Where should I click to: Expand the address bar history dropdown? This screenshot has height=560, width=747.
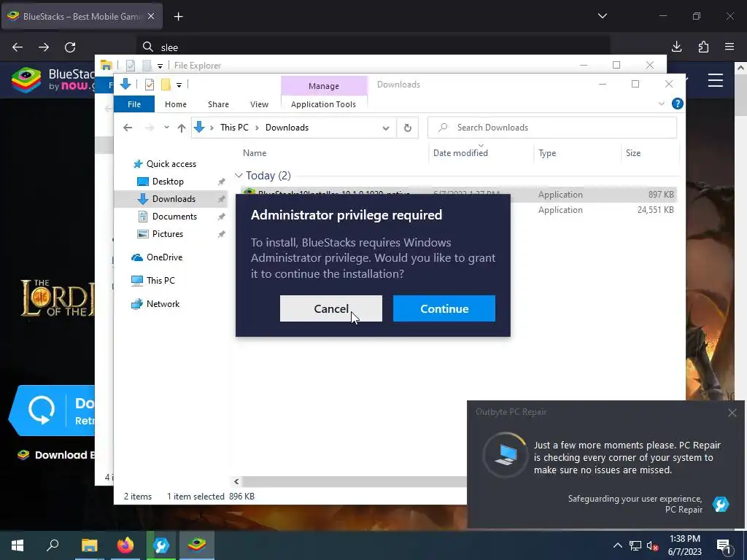[386, 128]
